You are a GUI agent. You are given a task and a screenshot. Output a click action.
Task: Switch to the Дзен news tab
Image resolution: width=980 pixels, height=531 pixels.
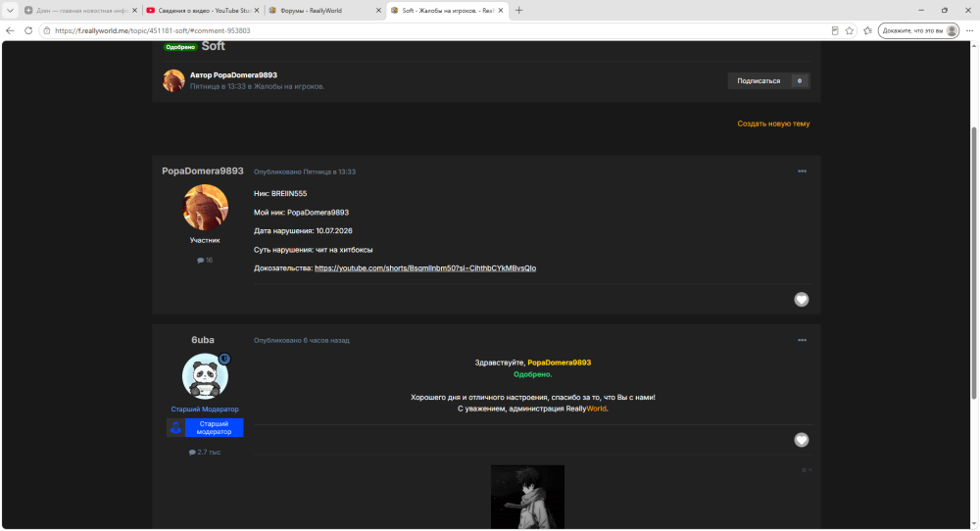pos(80,11)
